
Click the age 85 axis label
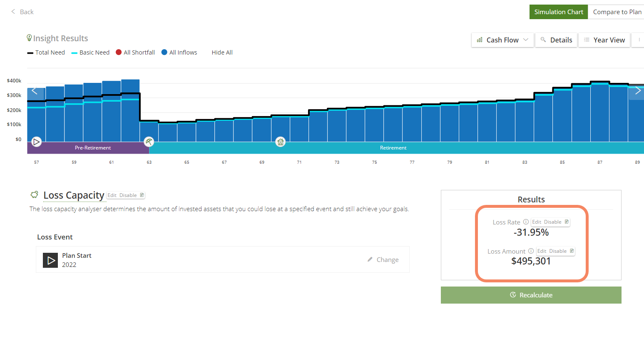click(x=562, y=162)
